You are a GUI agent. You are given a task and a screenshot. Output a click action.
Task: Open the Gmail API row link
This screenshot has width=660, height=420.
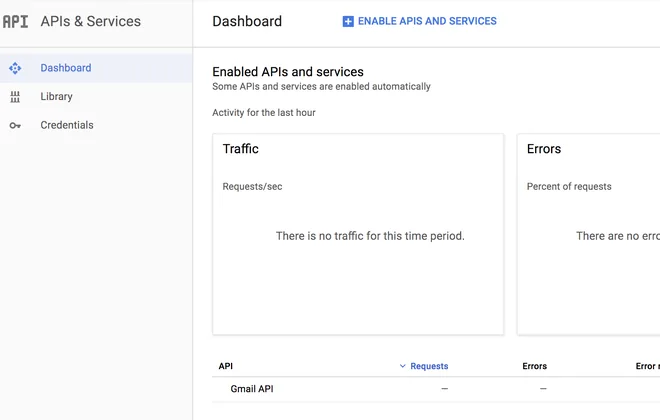click(x=252, y=389)
